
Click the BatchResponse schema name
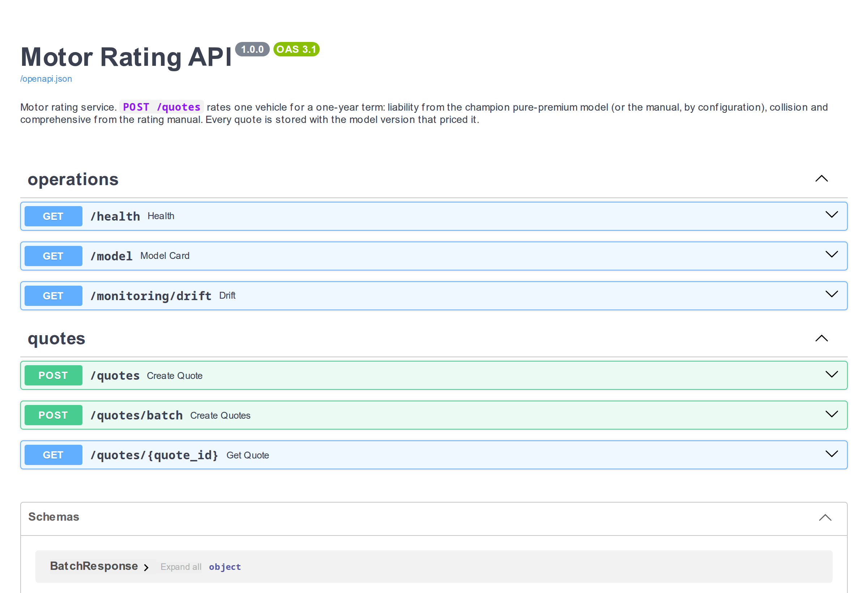[94, 566]
